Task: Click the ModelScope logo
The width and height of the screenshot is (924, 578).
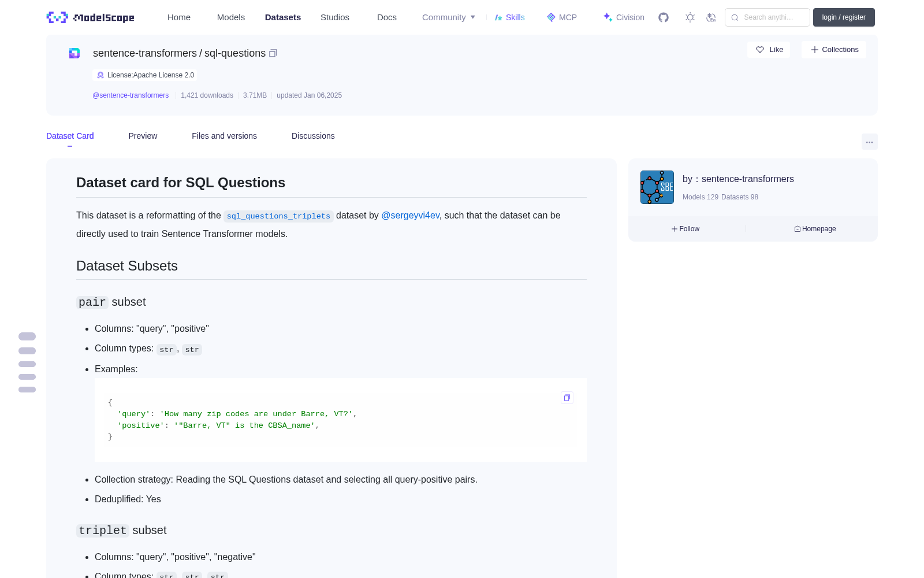Action: [91, 17]
